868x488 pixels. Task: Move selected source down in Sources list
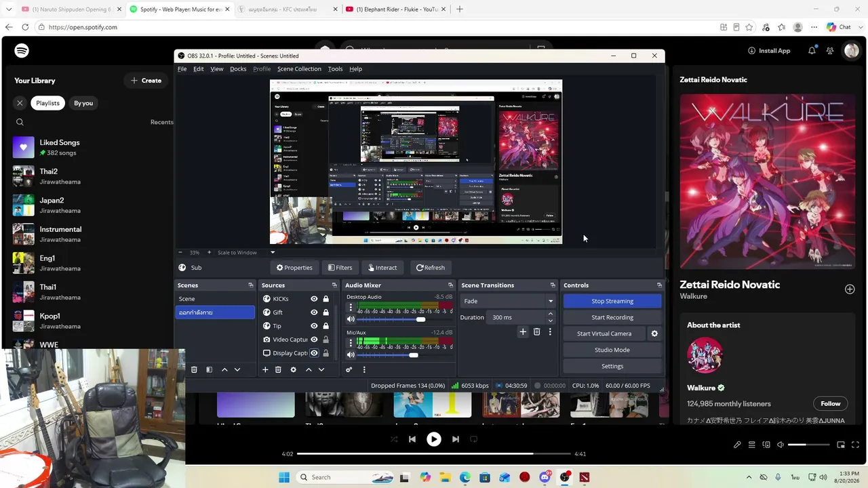pyautogui.click(x=321, y=369)
